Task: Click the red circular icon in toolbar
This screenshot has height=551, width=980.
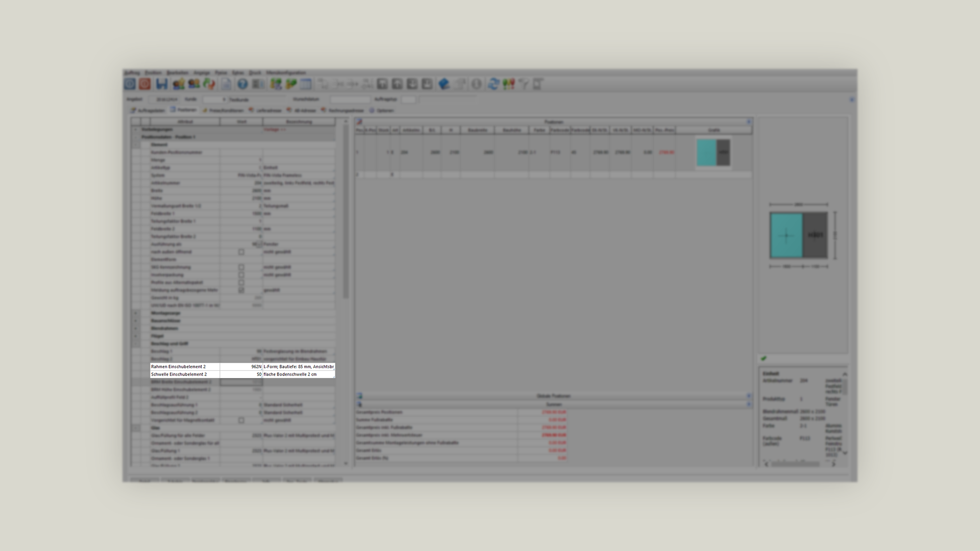Action: point(145,84)
